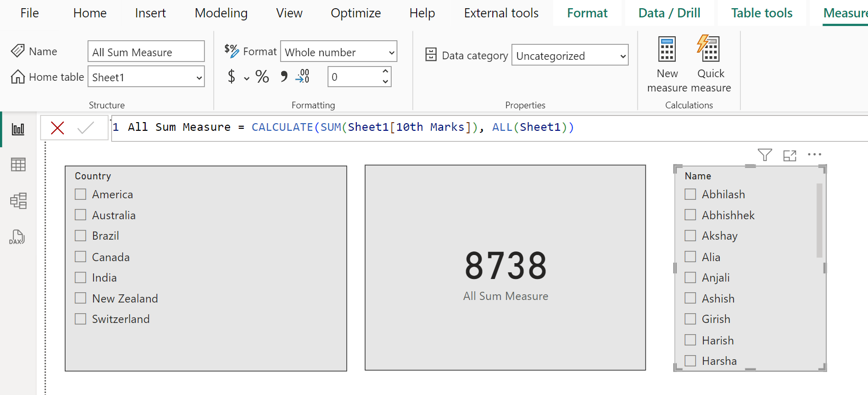The height and width of the screenshot is (395, 868).
Task: Click the New measure icon
Action: [667, 50]
